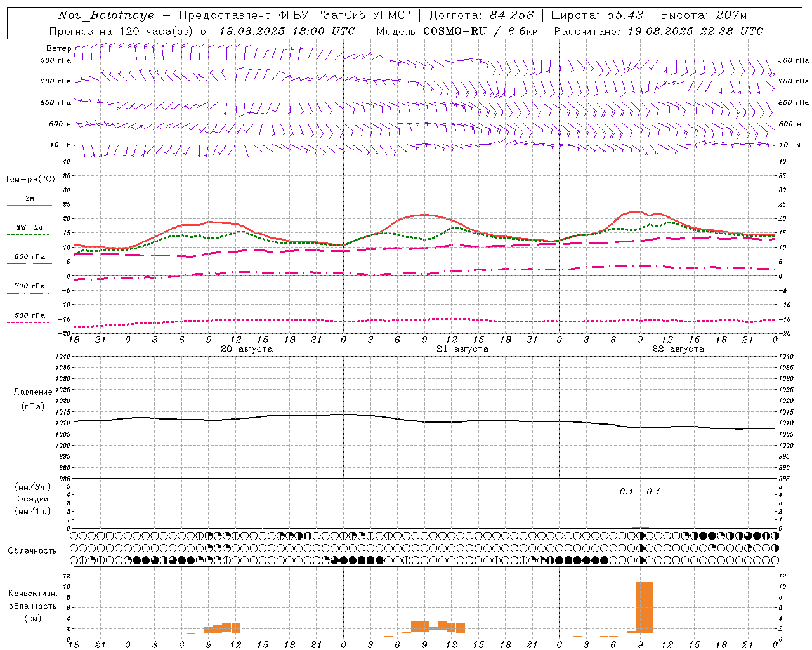The width and height of the screenshot is (812, 650).
Task: Click the 22 августа date label
Action: (x=678, y=349)
